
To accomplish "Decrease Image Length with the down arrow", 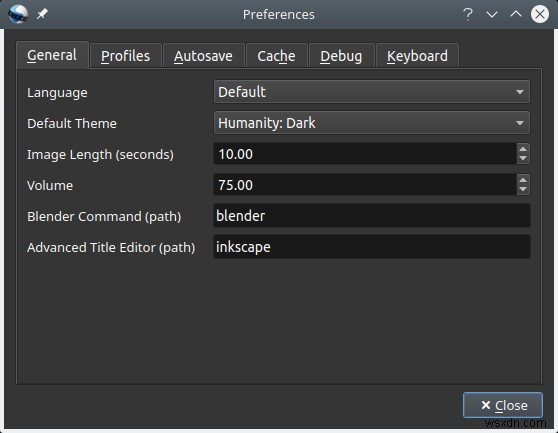I will pos(523,159).
